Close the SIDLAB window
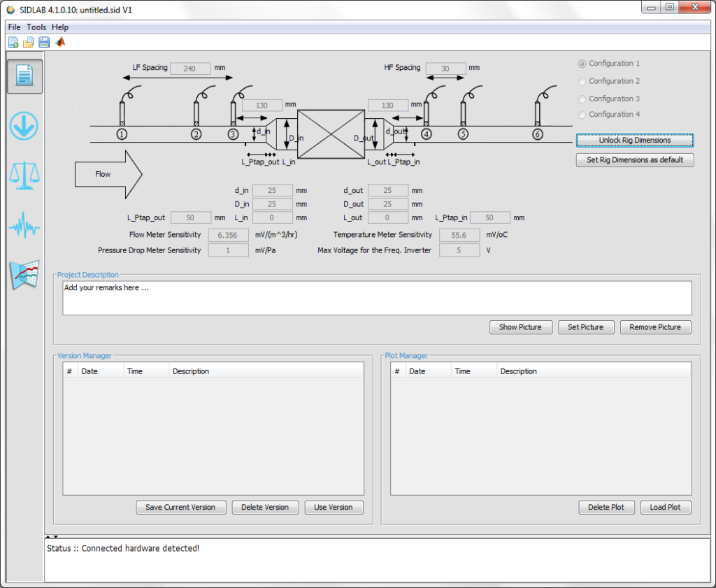The height and width of the screenshot is (588, 716). 695,7
